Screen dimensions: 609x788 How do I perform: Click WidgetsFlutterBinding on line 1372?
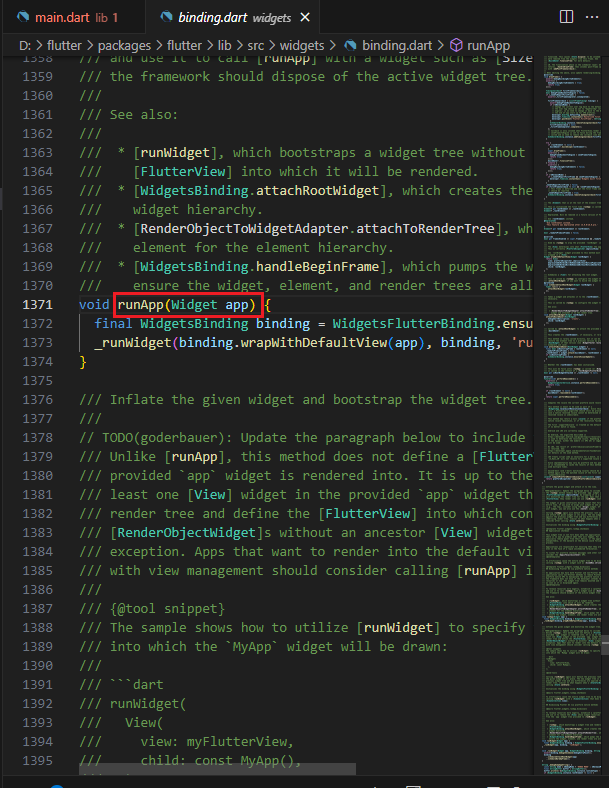click(x=413, y=324)
